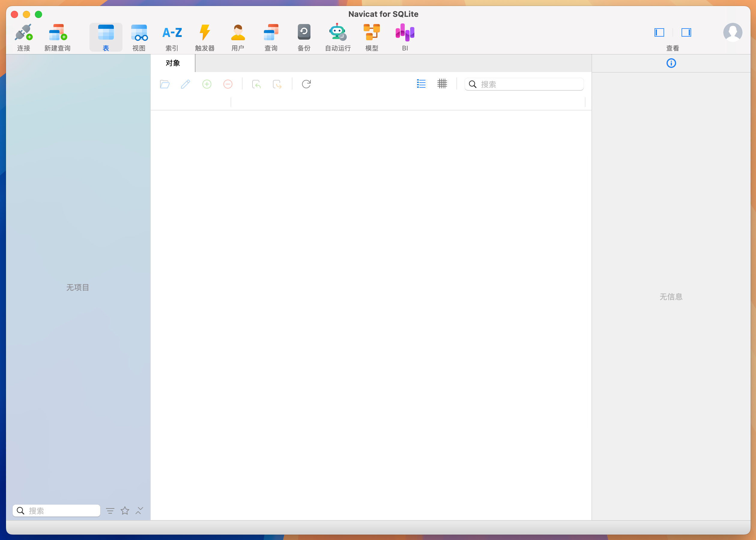This screenshot has width=756, height=540.
Task: Click the green new table plus icon
Action: 207,84
